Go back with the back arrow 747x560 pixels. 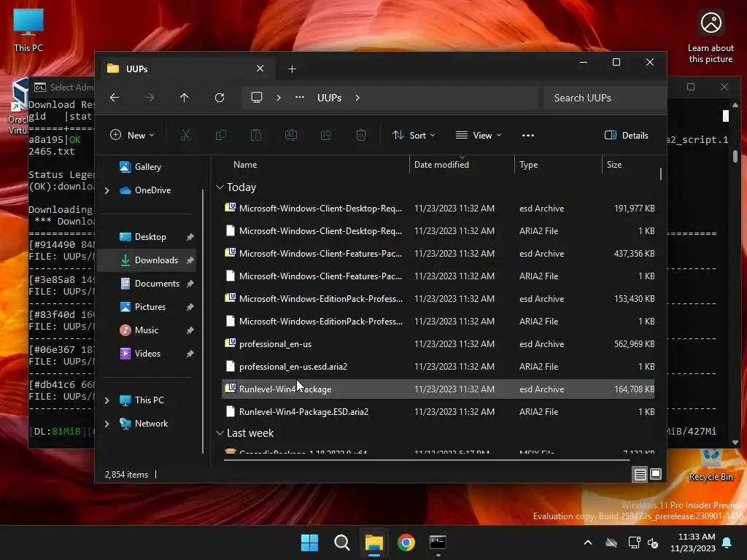tap(115, 98)
